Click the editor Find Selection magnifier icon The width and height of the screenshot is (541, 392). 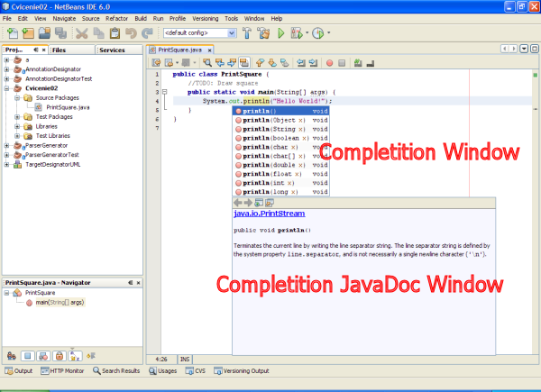[x=207, y=63]
